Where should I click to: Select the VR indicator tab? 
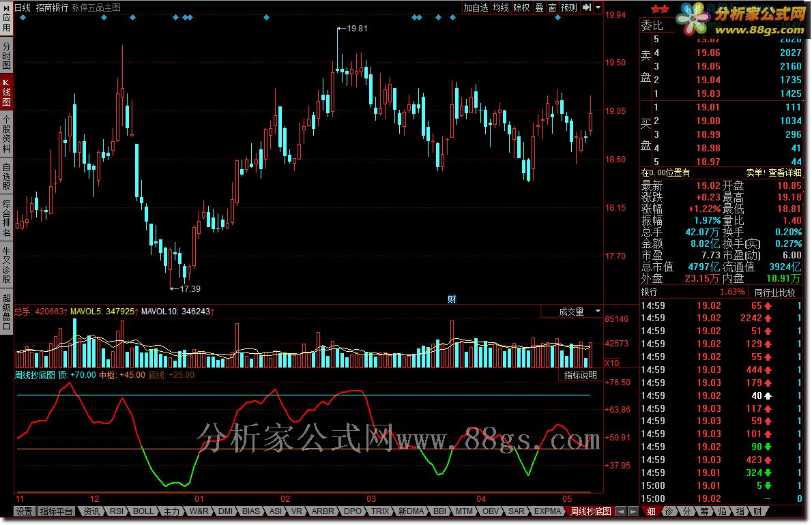(x=296, y=511)
